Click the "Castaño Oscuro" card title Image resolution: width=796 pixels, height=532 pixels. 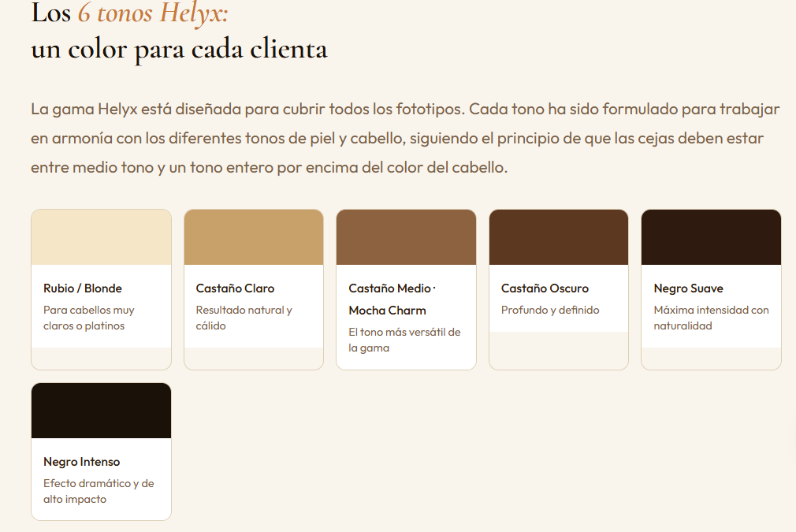(545, 288)
